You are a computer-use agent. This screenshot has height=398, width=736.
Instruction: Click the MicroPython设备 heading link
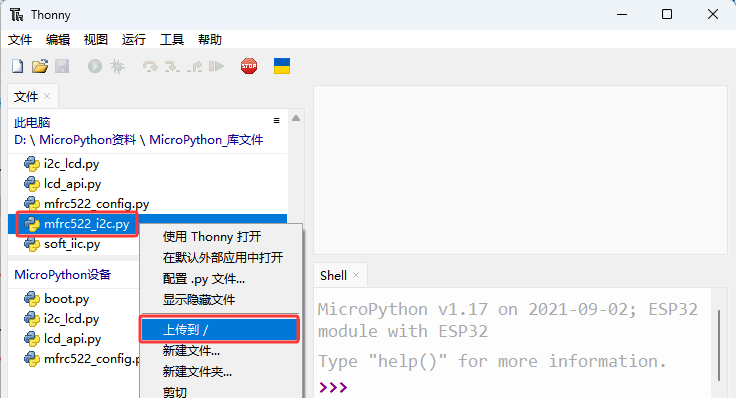pos(62,275)
